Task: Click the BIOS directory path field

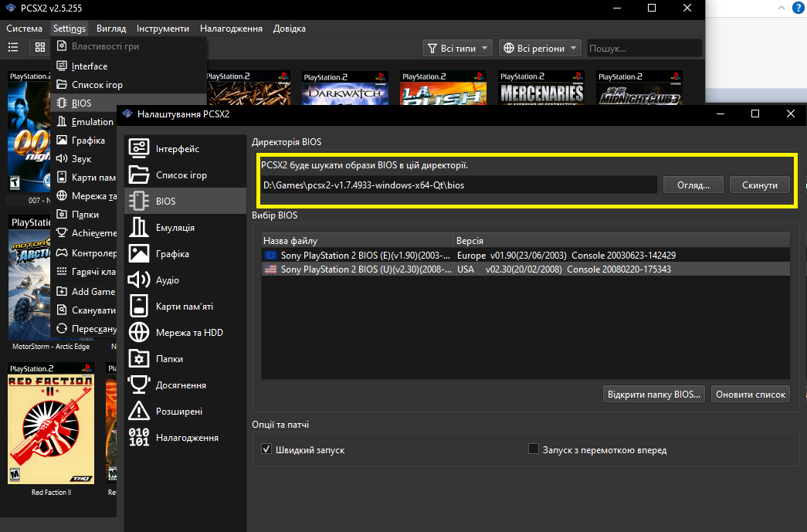Action: pyautogui.click(x=459, y=185)
